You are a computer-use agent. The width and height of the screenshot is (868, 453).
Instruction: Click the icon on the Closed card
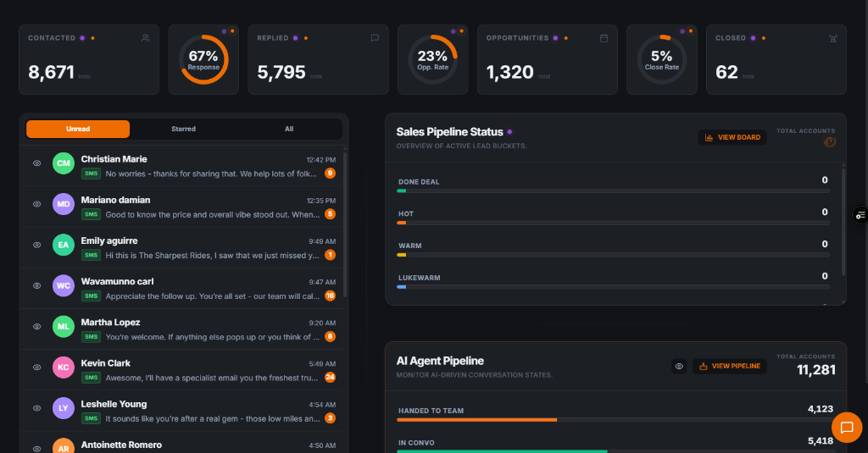[832, 38]
